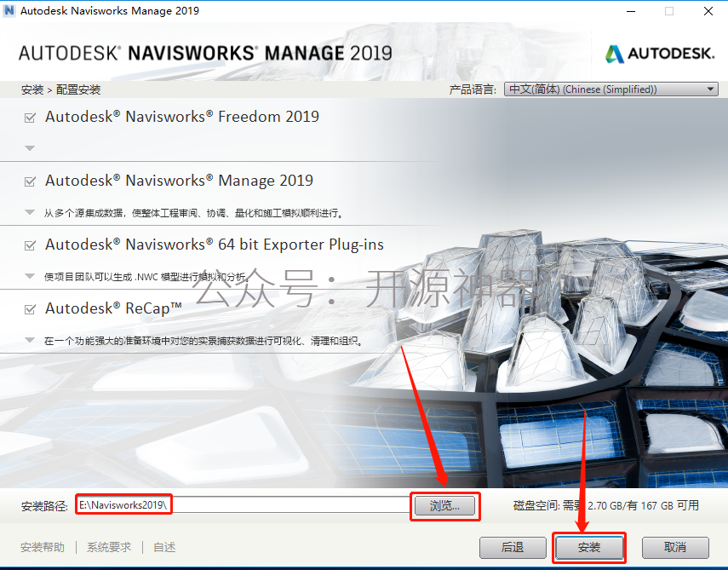728x570 pixels.
Task: Click the 安装 > 配置安装 breadcrumb
Action: (60, 89)
